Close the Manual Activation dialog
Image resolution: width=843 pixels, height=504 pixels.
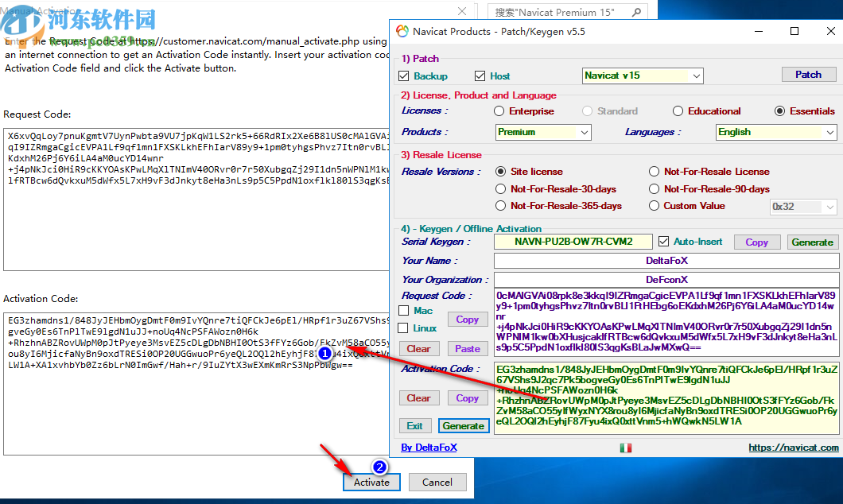pyautogui.click(x=461, y=11)
